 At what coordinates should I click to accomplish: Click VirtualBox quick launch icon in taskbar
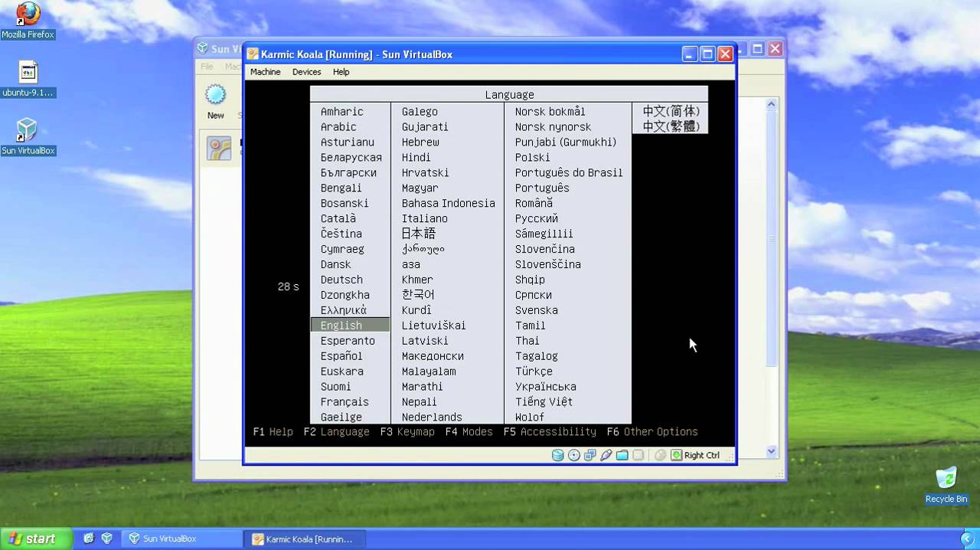coord(106,539)
